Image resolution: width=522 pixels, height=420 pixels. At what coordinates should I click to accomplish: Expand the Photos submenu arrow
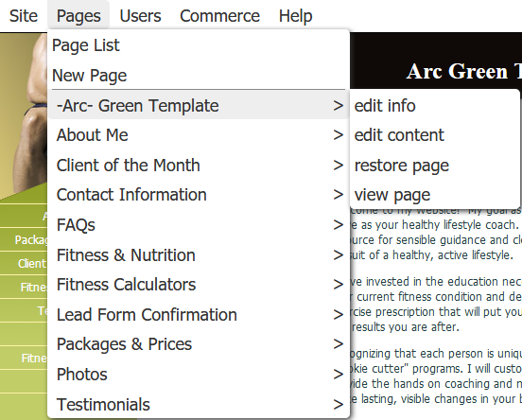[339, 375]
